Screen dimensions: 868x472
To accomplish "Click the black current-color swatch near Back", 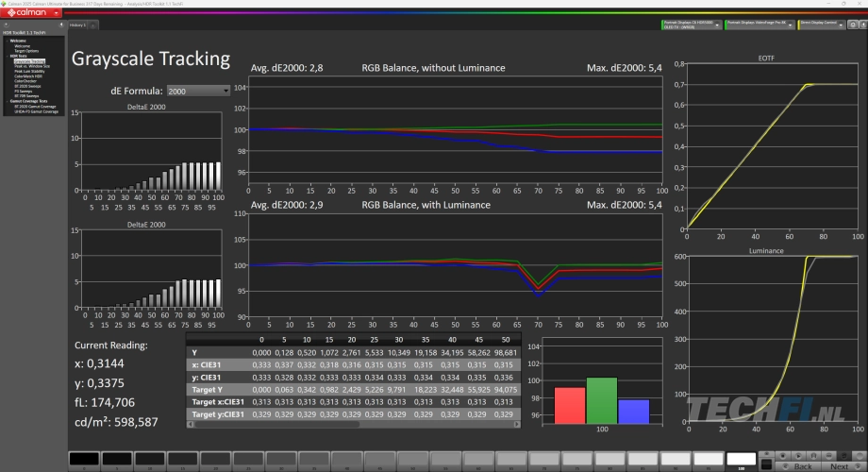I will [766, 465].
